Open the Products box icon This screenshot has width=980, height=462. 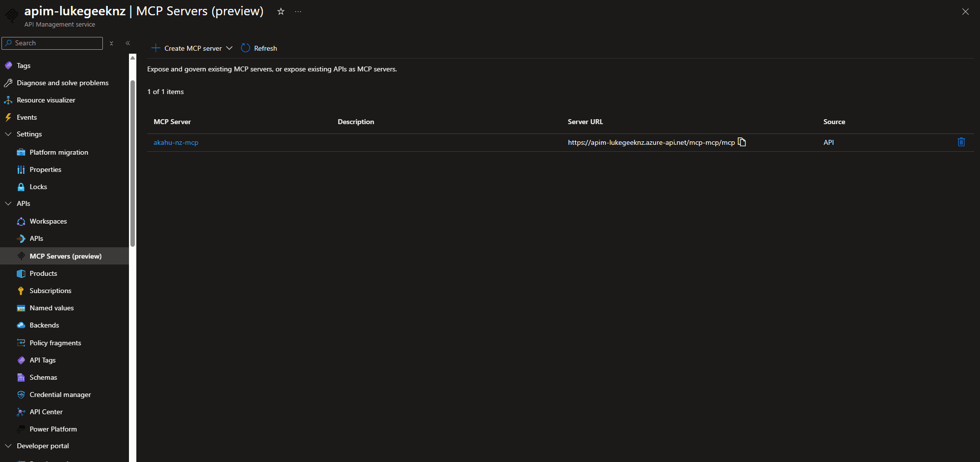21,273
